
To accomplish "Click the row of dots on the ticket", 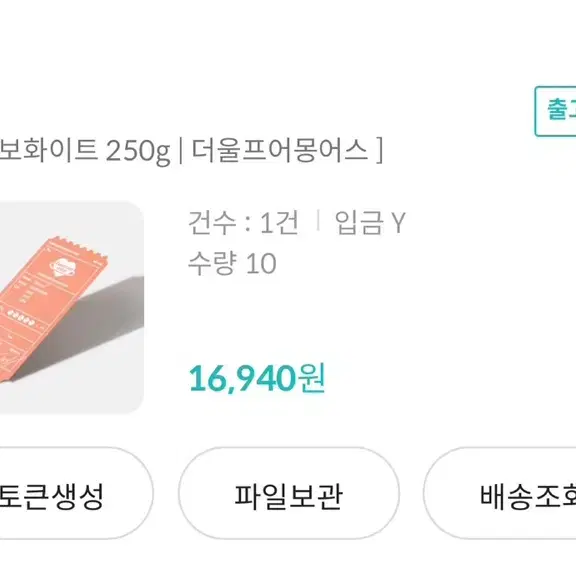I will pyautogui.click(x=22, y=317).
